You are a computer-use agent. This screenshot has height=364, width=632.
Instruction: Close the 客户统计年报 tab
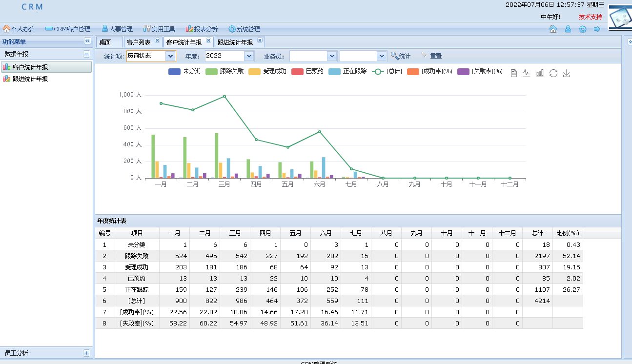pos(208,40)
